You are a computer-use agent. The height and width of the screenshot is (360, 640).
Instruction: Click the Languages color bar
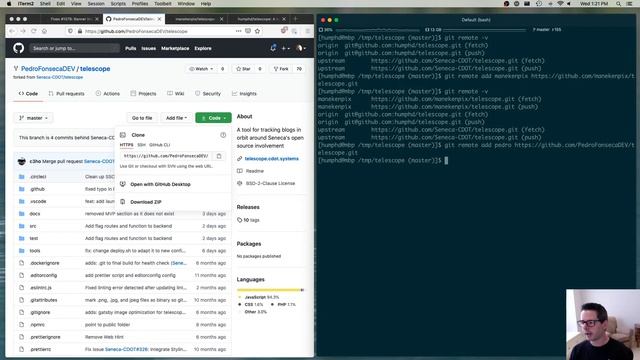tap(270, 290)
